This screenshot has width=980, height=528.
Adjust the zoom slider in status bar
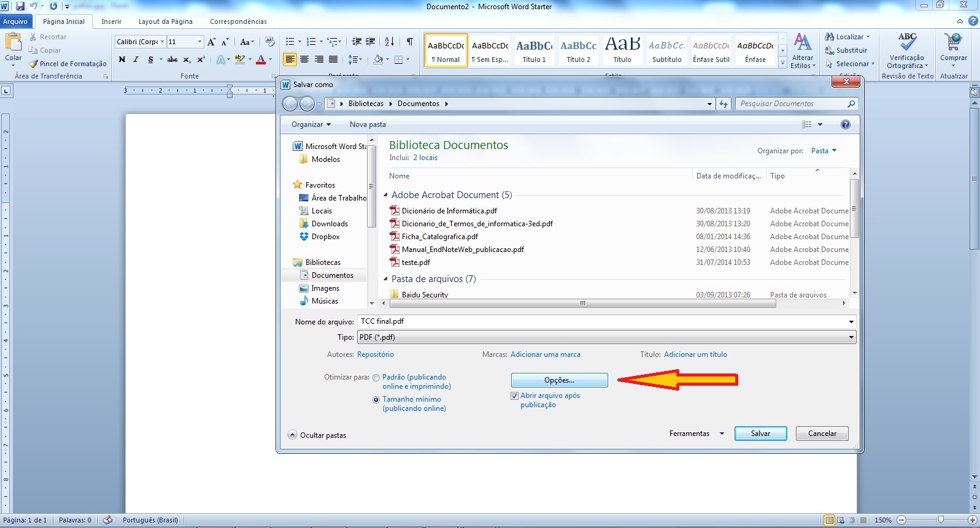(x=941, y=520)
